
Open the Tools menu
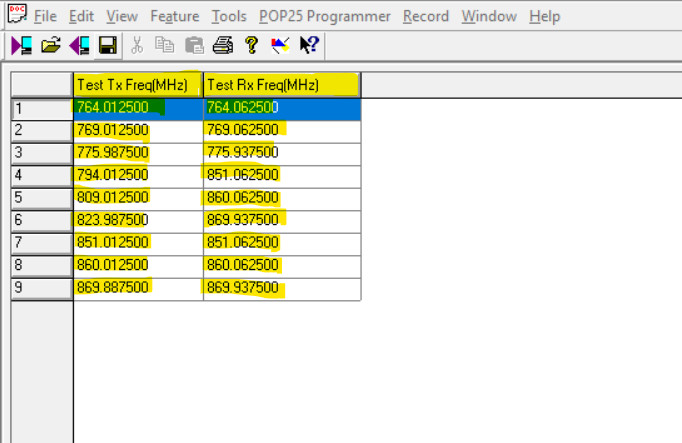click(229, 17)
